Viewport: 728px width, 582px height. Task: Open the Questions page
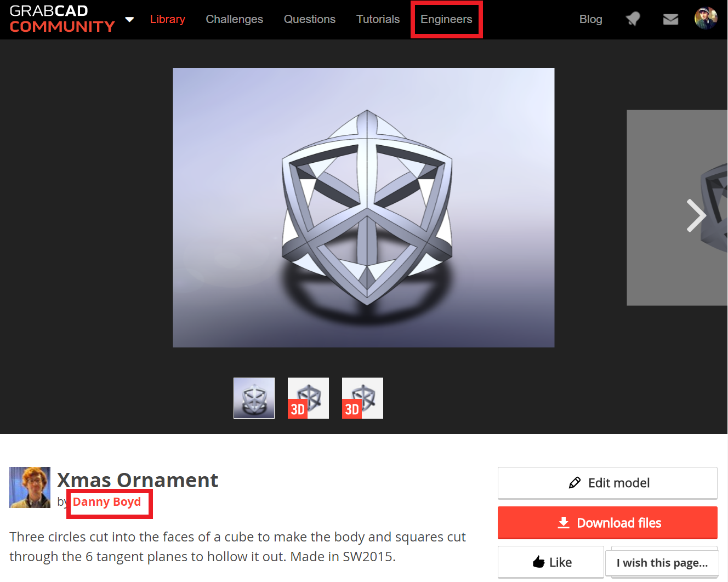tap(309, 19)
